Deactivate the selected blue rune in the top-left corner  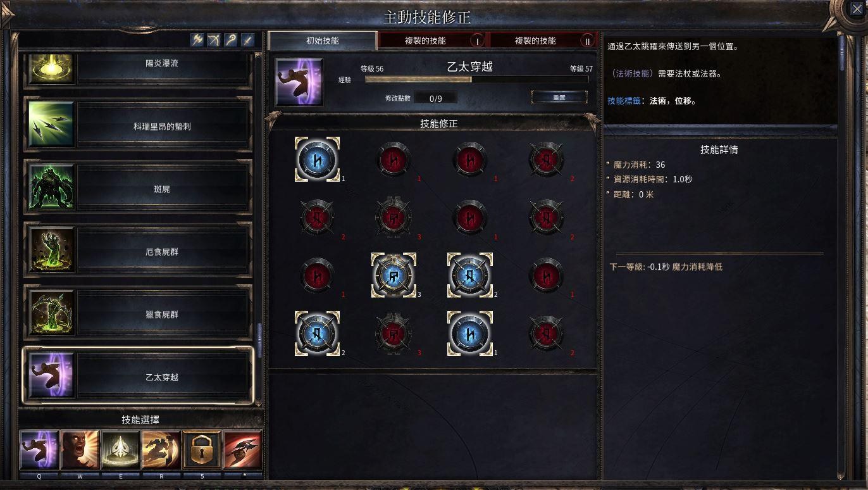318,160
